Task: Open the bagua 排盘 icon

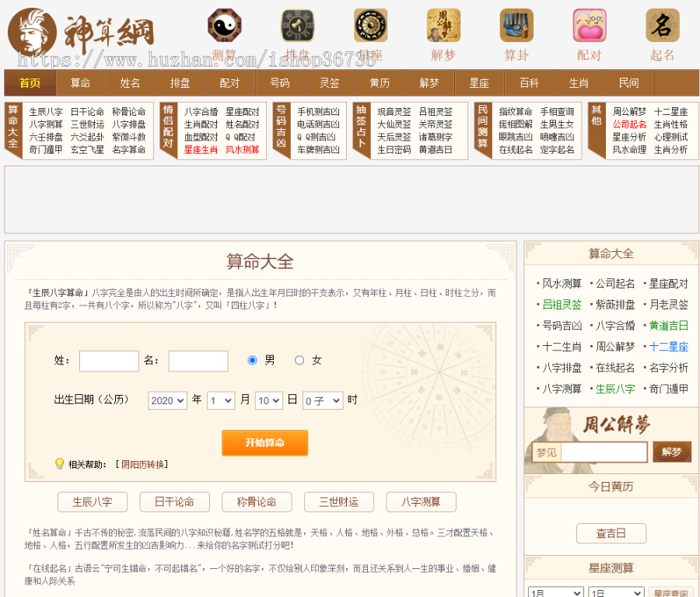Action: 297,26
